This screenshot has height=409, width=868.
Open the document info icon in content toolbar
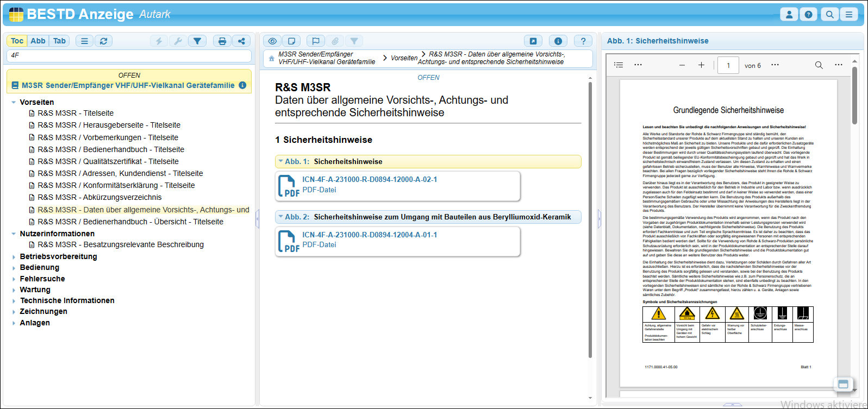tap(558, 41)
